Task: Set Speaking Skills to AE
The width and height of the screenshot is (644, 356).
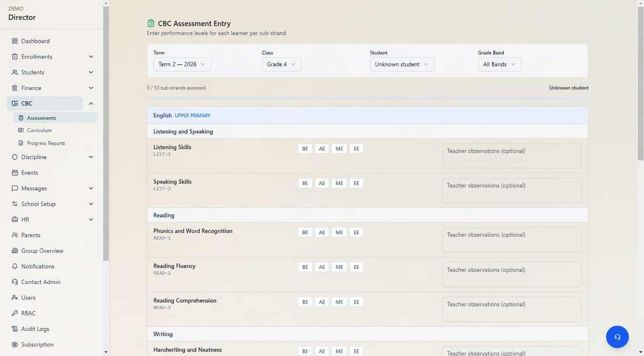Action: pyautogui.click(x=322, y=183)
